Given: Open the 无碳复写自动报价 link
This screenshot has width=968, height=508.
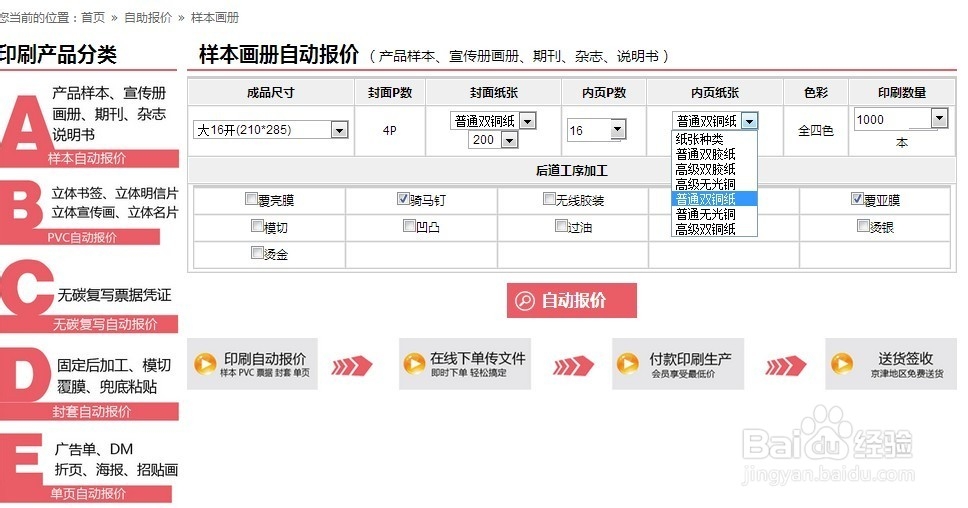Looking at the screenshot, I should pos(104,324).
